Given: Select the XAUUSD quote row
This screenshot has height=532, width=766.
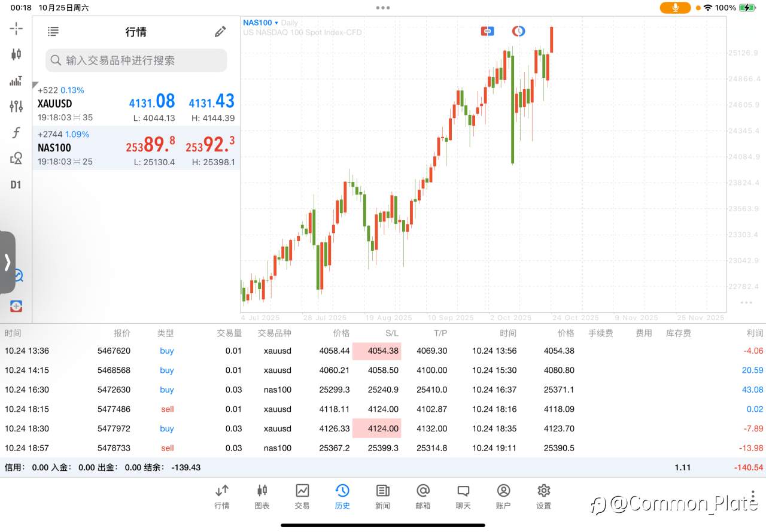Looking at the screenshot, I should (x=136, y=104).
